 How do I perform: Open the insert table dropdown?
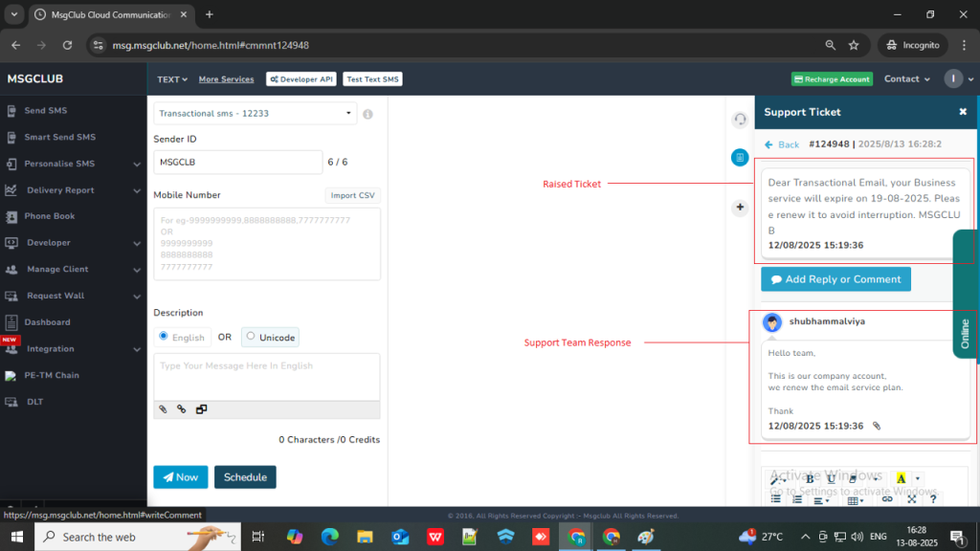point(856,499)
